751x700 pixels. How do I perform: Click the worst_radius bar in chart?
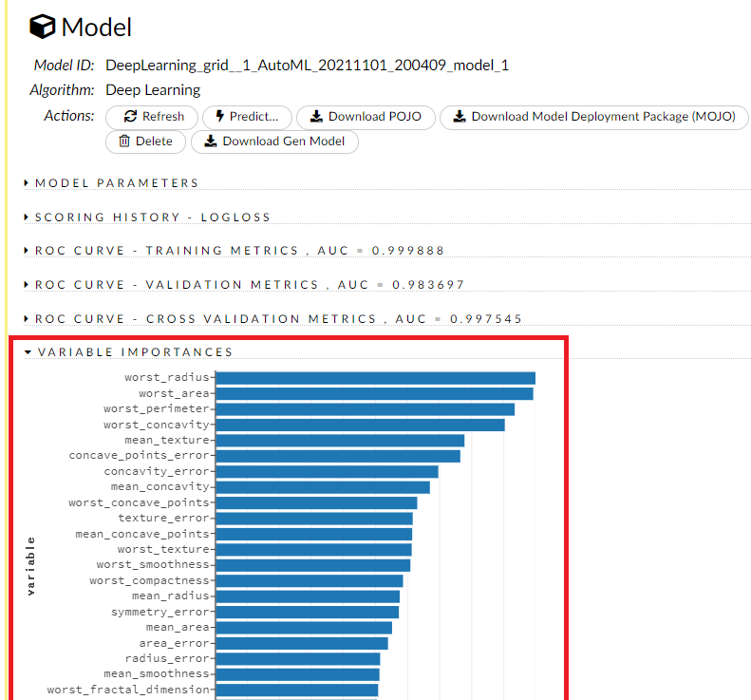point(375,378)
